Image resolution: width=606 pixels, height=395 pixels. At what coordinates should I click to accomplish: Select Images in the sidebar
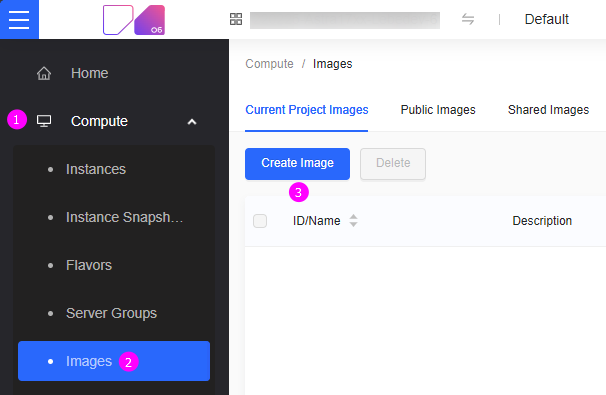tap(114, 361)
